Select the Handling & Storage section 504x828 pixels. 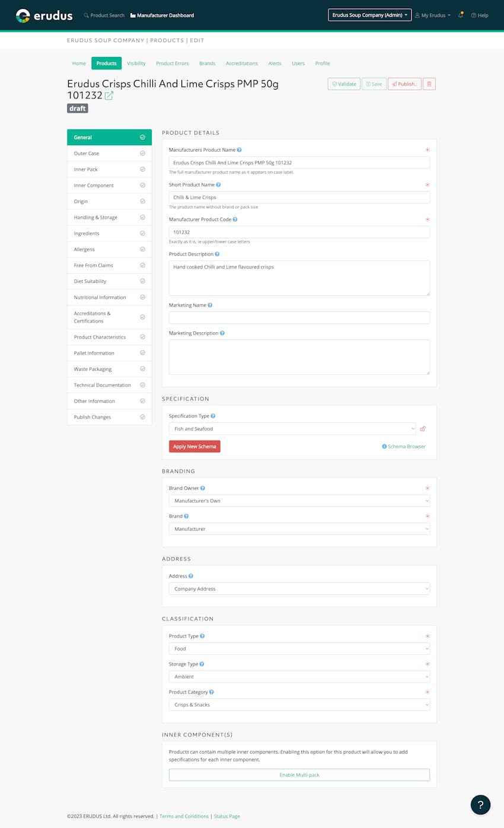coord(109,218)
